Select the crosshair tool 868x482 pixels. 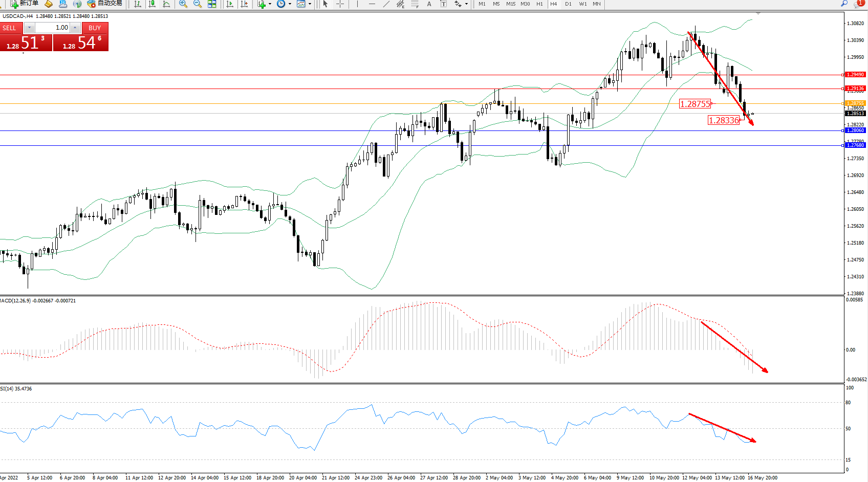(340, 4)
